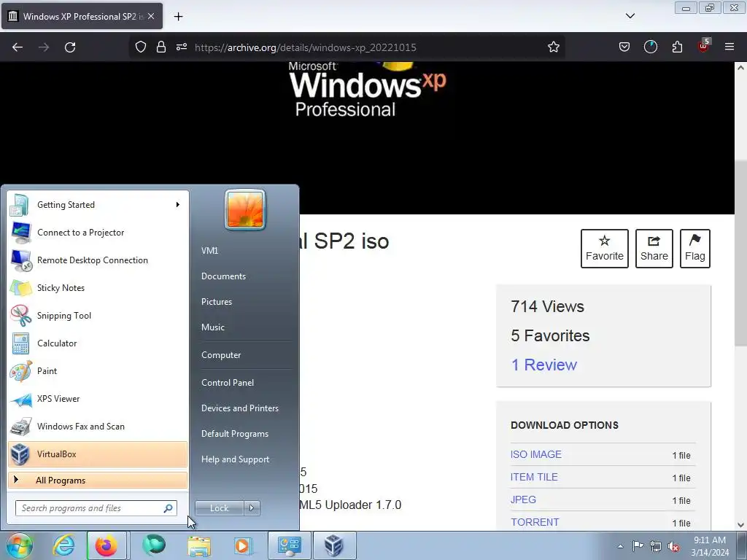Viewport: 747px width, 560px height.
Task: Expand All Programs list
Action: (x=98, y=480)
